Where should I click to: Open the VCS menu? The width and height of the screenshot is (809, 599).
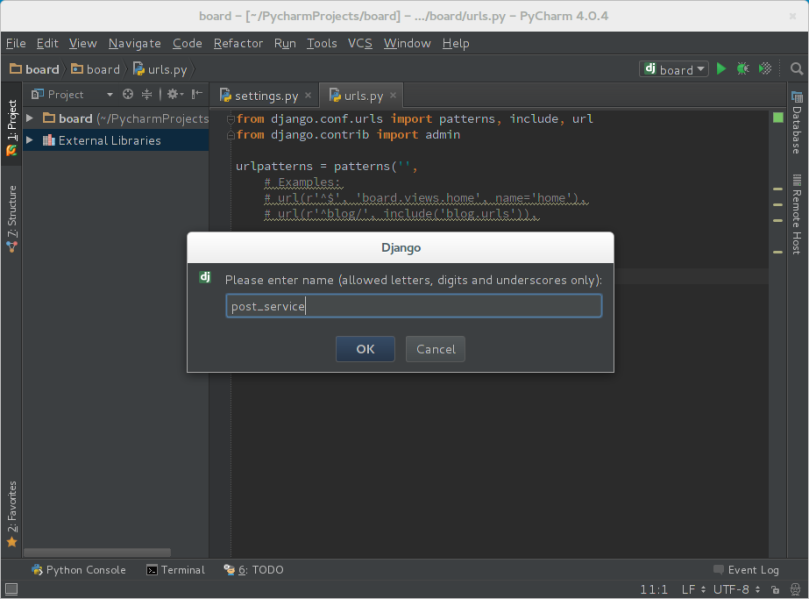[x=360, y=43]
